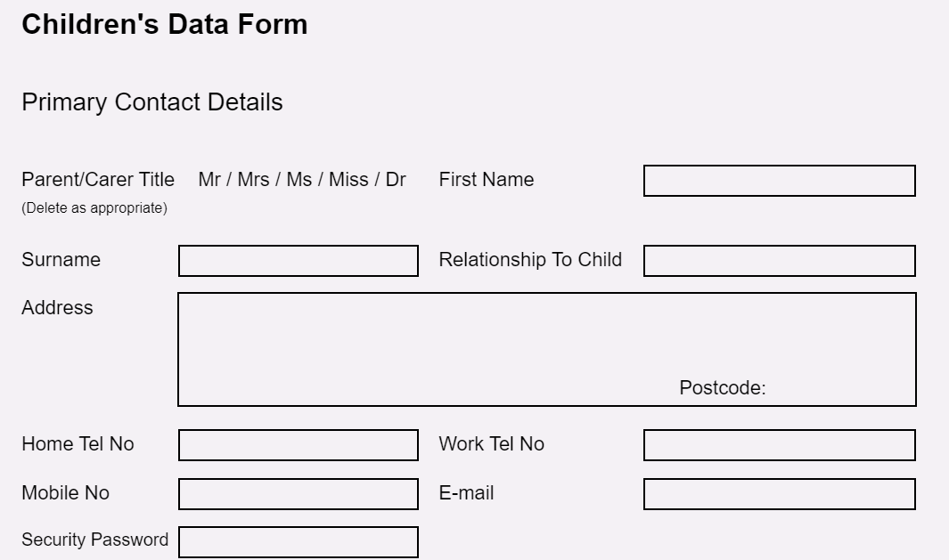Choose the 'Mrs' title option

click(x=253, y=180)
